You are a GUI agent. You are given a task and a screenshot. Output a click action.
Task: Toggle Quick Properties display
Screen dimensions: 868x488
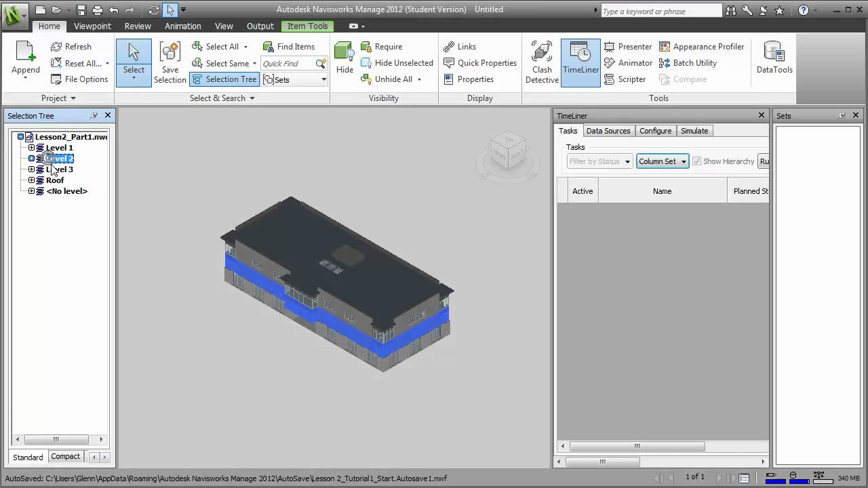(x=480, y=63)
